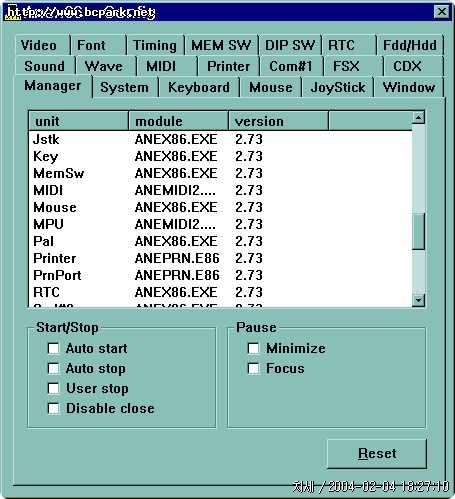Image resolution: width=455 pixels, height=499 pixels.
Task: Go to the DIP SW tab
Action: tap(290, 45)
